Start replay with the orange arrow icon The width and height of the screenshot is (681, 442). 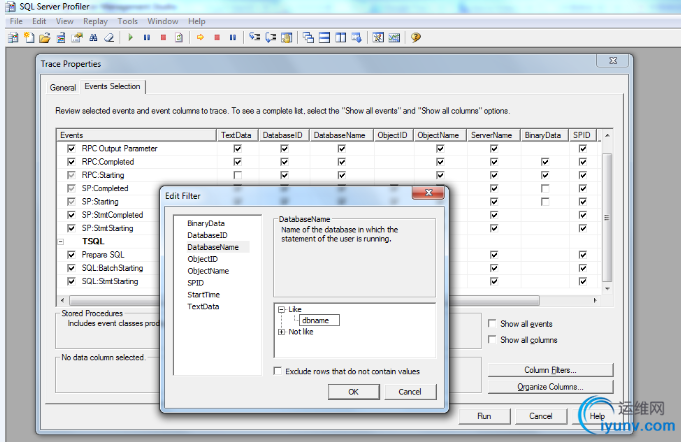200,38
